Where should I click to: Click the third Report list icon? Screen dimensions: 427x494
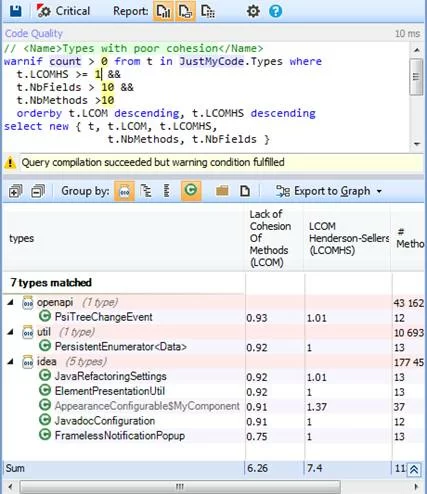(208, 11)
